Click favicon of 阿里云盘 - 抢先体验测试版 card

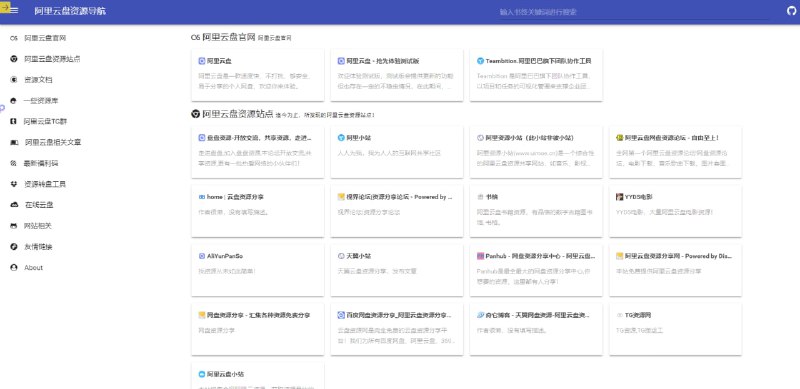pos(341,61)
